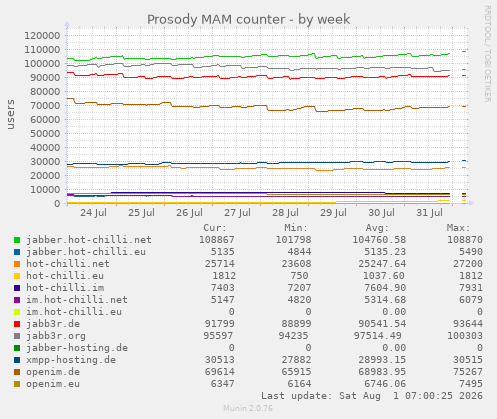Click the max value 108870
497x419 pixels.
click(x=465, y=240)
